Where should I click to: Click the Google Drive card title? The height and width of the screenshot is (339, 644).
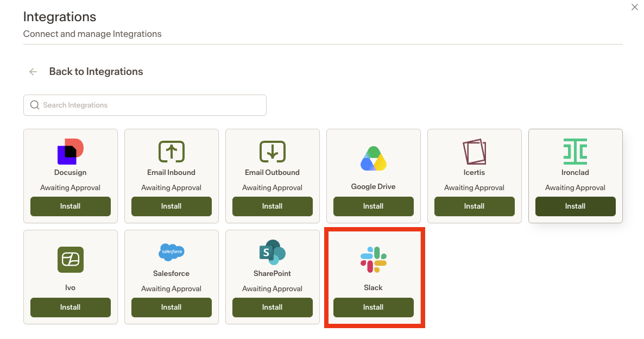(374, 186)
